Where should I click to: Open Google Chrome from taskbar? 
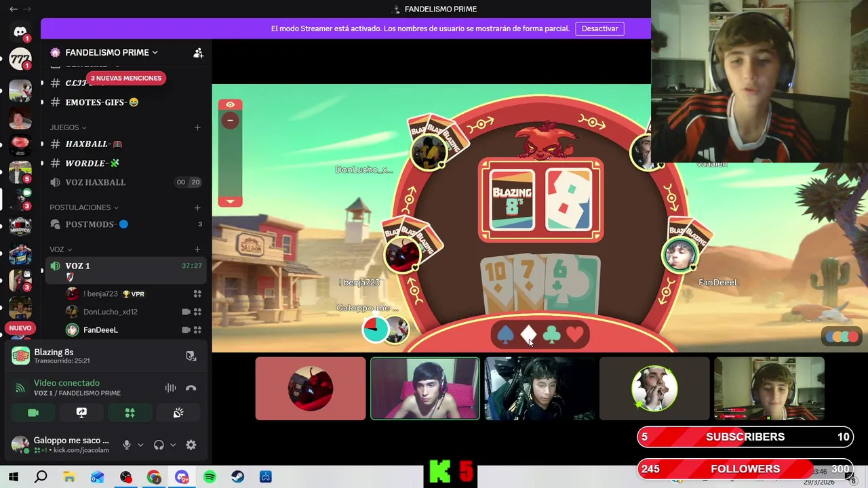(154, 477)
